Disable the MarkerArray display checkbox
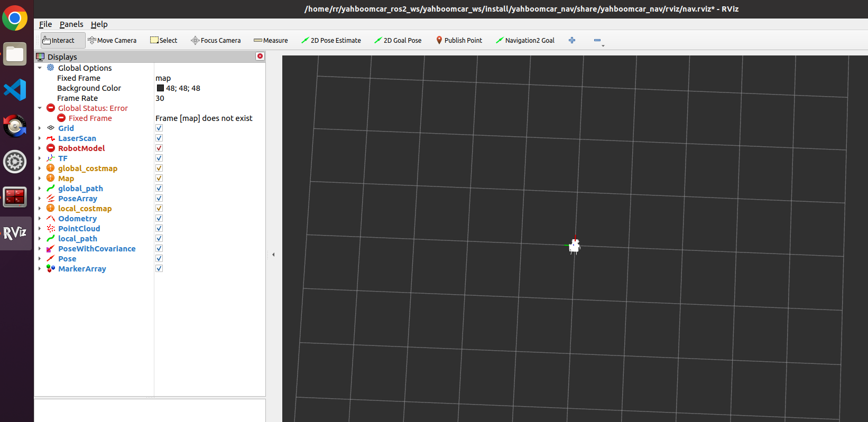This screenshot has width=868, height=422. [x=159, y=269]
